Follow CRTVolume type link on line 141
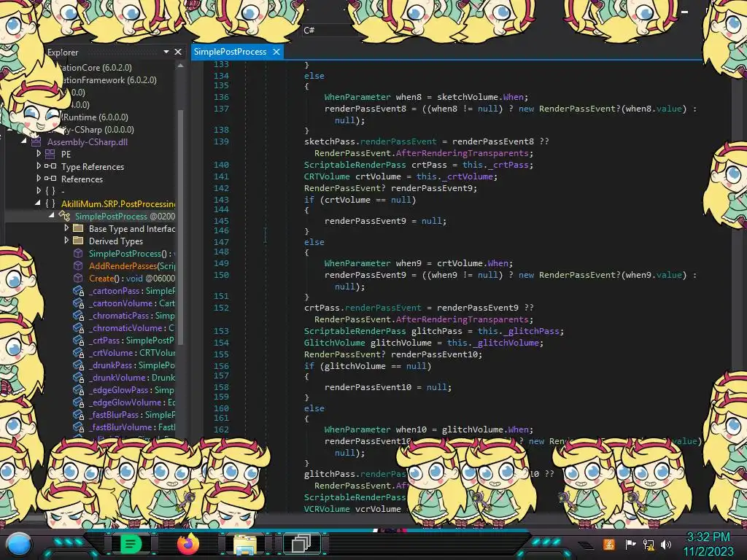This screenshot has height=560, width=747. click(x=327, y=176)
